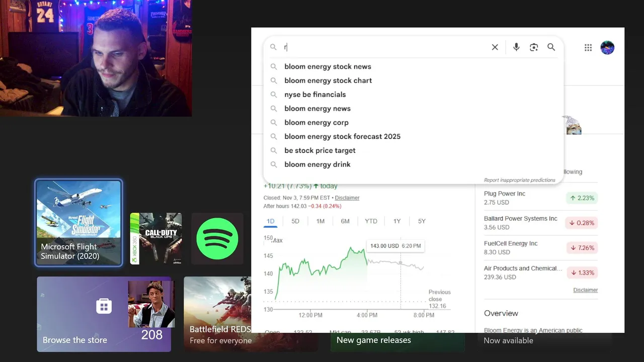Launch Call of Duty Black Ops tile
Viewport: 644px width, 362px height.
pyautogui.click(x=156, y=238)
